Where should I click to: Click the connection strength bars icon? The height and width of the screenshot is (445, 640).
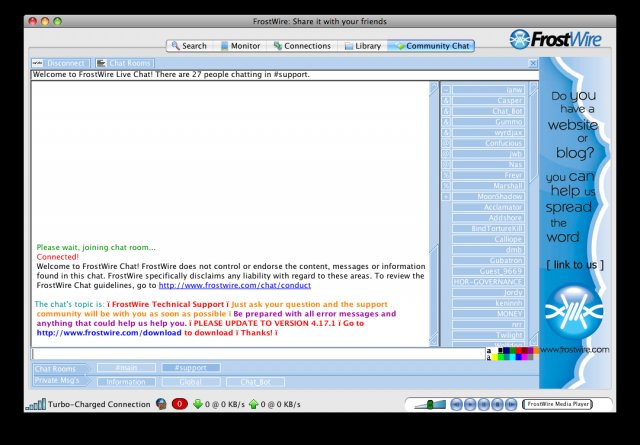(36, 404)
